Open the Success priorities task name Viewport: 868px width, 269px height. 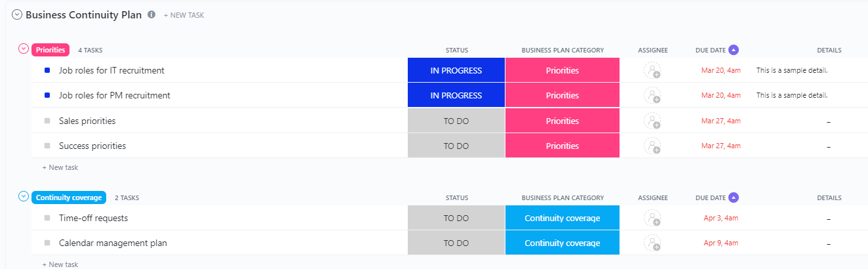click(92, 146)
